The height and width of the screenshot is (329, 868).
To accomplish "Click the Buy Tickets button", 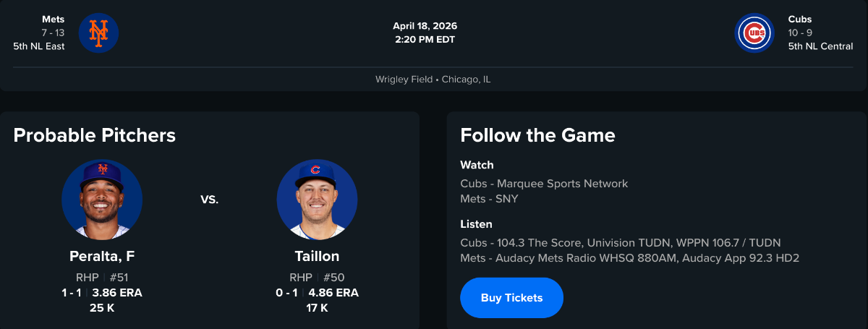I will [511, 298].
